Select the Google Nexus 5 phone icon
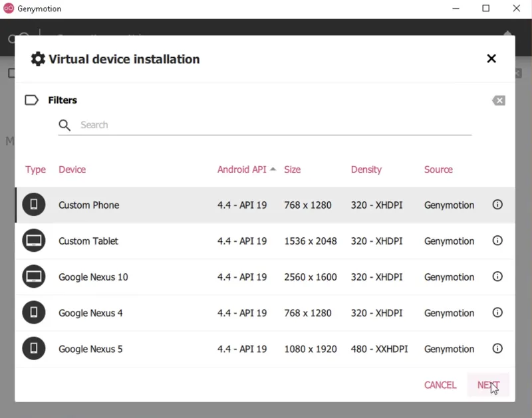The width and height of the screenshot is (532, 418). pyautogui.click(x=34, y=348)
